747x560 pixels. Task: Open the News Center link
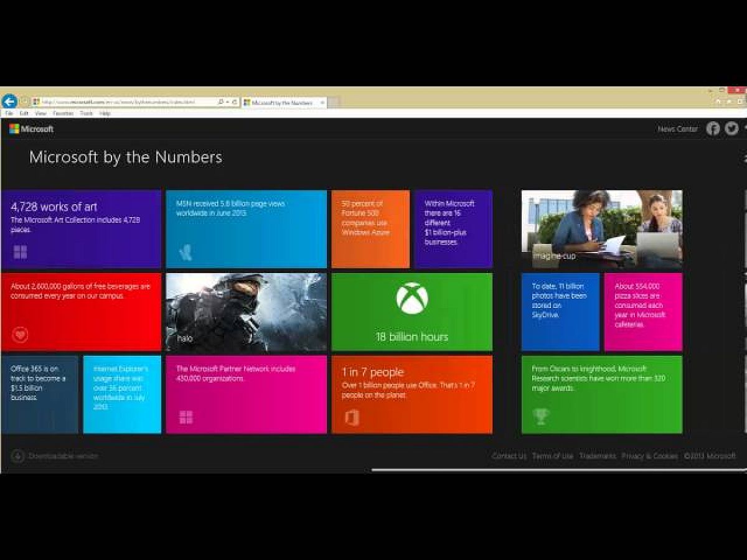tap(678, 129)
